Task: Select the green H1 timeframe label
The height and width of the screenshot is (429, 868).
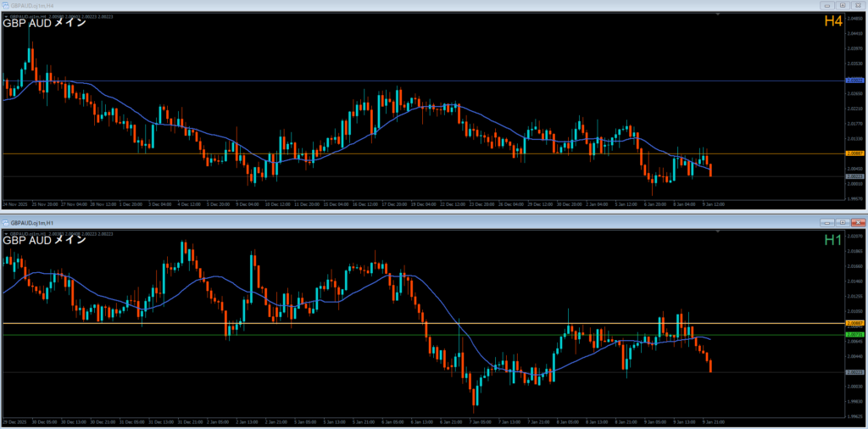Action: (833, 240)
